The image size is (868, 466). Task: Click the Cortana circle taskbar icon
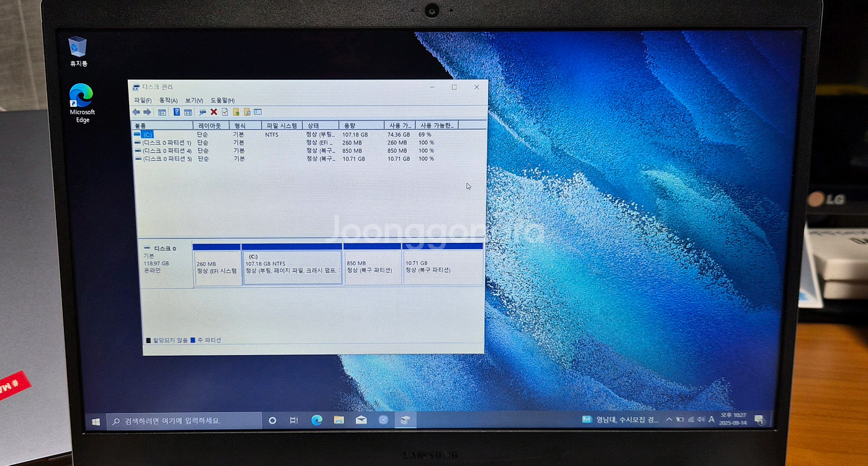272,421
